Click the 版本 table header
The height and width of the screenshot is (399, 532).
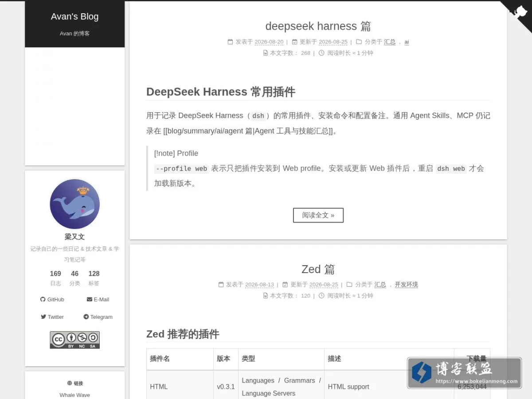click(226, 359)
